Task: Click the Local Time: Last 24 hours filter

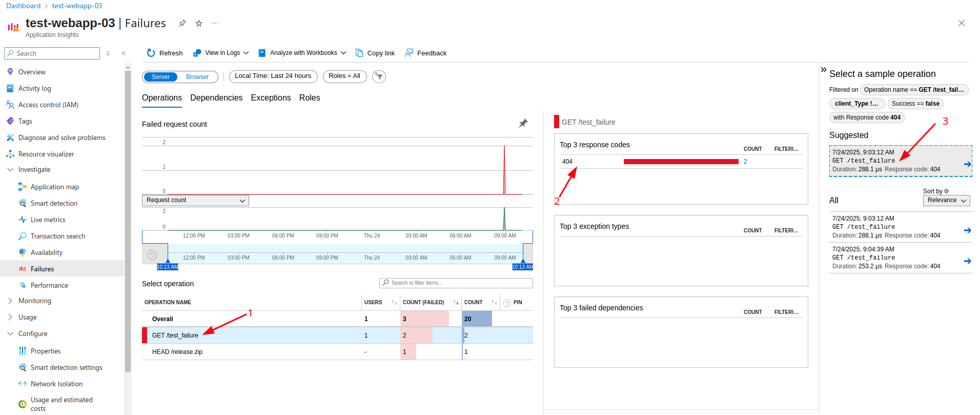Action: (x=273, y=76)
